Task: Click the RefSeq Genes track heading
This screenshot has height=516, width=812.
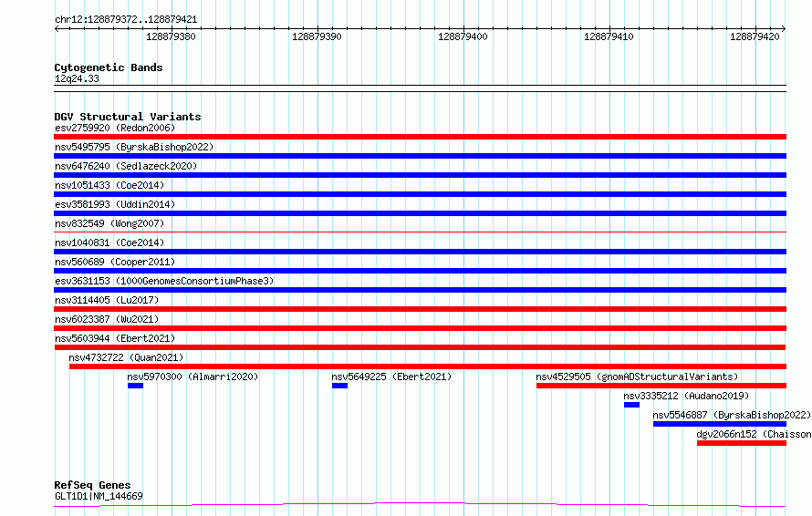Action: click(92, 485)
